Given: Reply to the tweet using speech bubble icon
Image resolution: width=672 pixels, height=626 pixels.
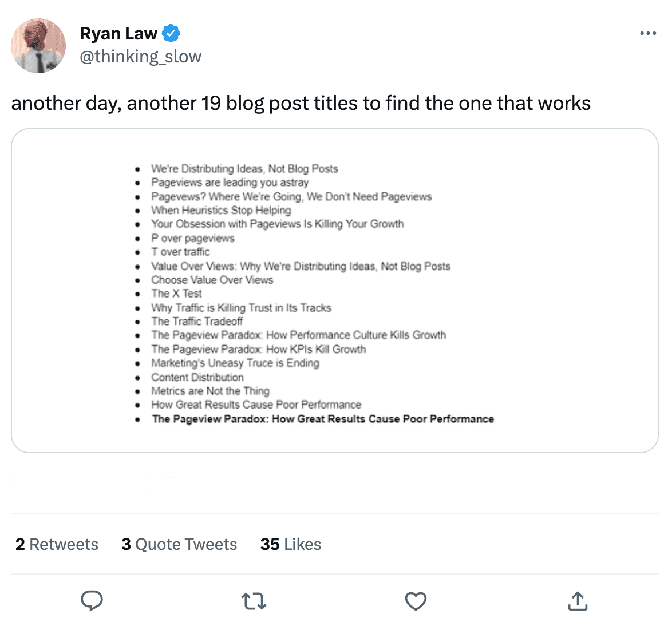Looking at the screenshot, I should click(92, 601).
